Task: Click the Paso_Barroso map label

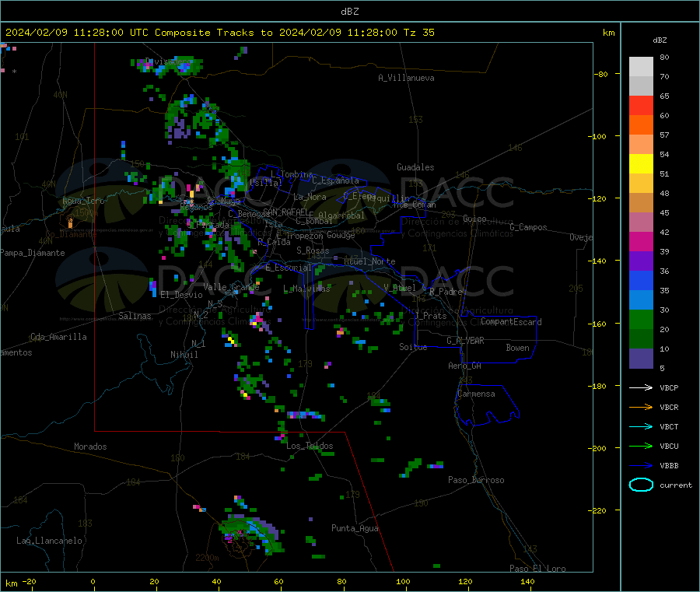Action: click(476, 480)
